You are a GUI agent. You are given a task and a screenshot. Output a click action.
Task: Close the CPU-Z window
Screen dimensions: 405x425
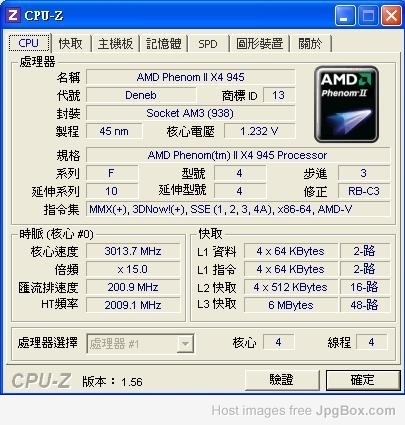391,16
